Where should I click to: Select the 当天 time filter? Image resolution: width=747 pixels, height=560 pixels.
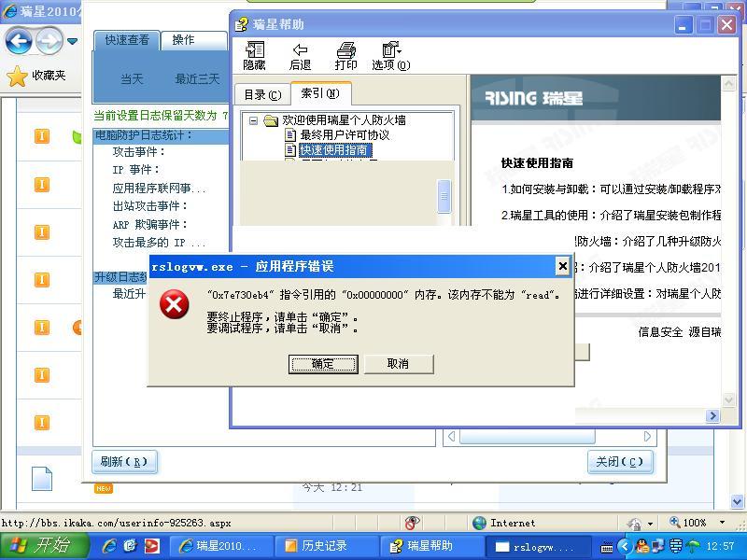(x=132, y=78)
